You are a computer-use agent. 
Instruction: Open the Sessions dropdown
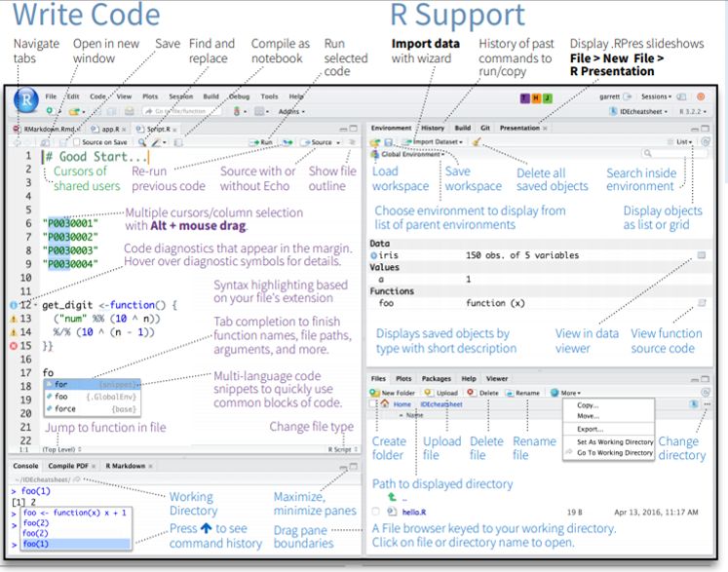[656, 96]
